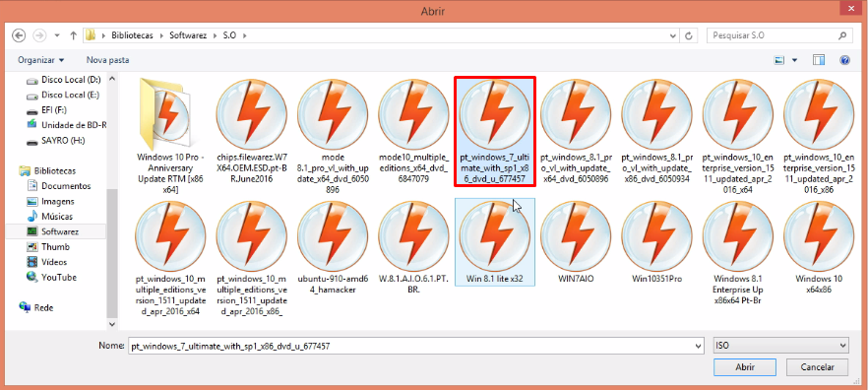Screen dimensions: 868x390
Task: Select pt_windows_7_ultimate_with_sp1_x86 ISO file
Action: (x=495, y=131)
